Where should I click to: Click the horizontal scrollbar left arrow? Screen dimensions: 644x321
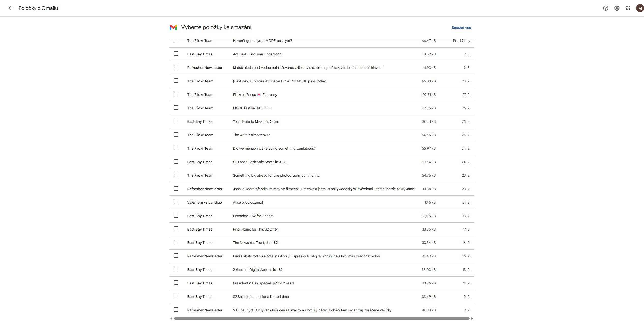tap(171, 318)
